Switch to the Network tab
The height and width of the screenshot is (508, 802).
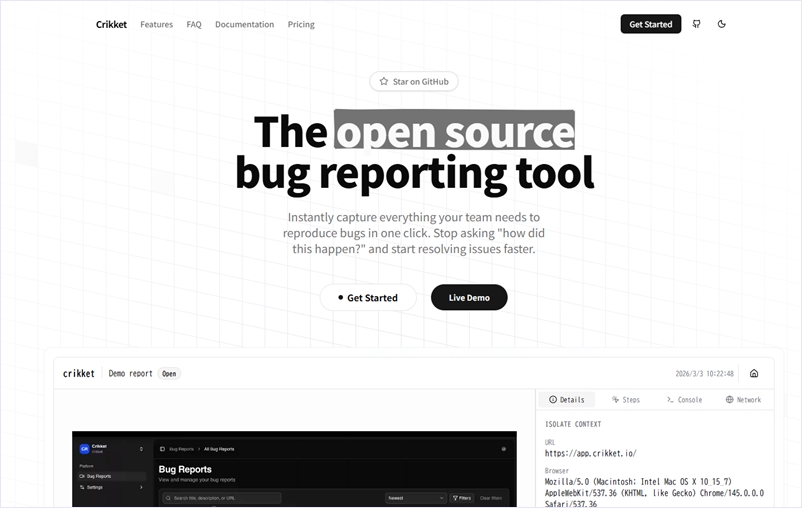click(743, 399)
